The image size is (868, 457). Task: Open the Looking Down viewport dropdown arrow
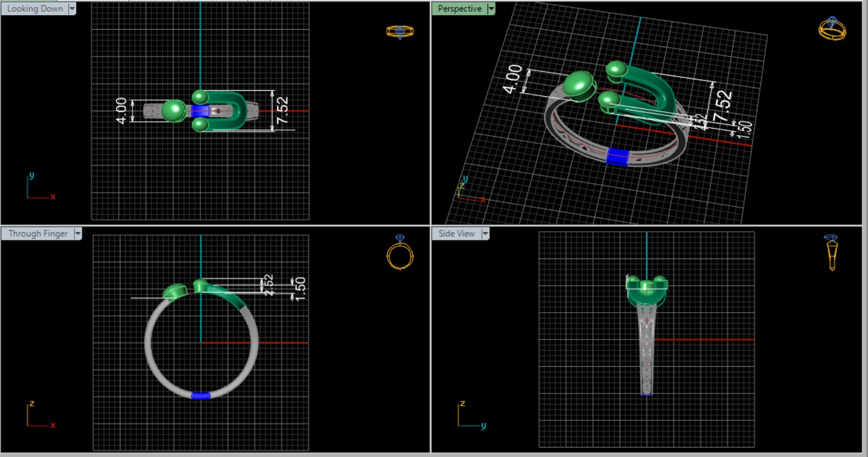[72, 9]
